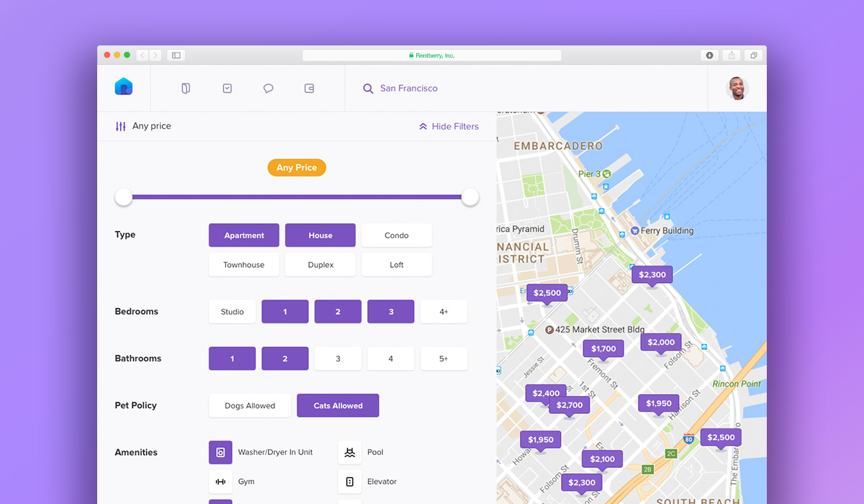Image resolution: width=864 pixels, height=504 pixels.
Task: Click the Rentberry home logo
Action: (123, 87)
